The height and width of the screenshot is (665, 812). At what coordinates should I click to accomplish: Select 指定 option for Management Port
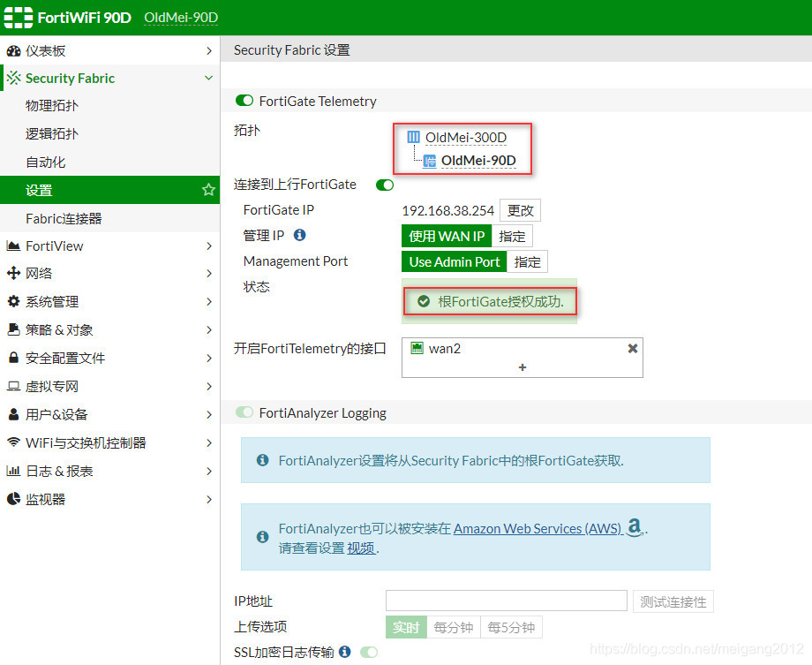pyautogui.click(x=527, y=261)
